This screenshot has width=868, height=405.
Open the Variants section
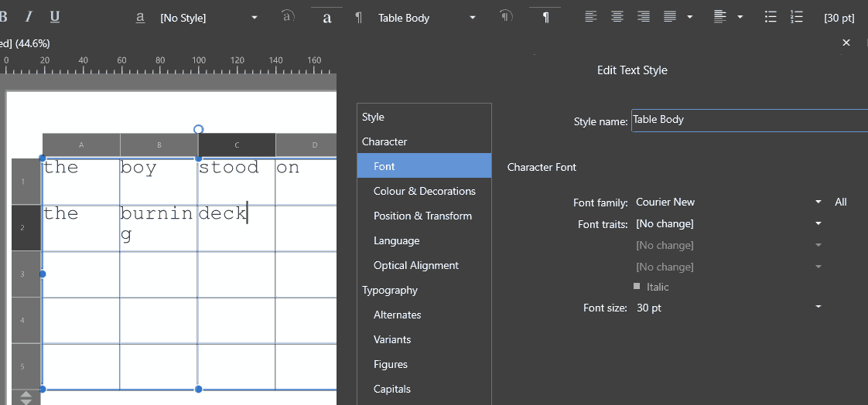click(x=424, y=339)
